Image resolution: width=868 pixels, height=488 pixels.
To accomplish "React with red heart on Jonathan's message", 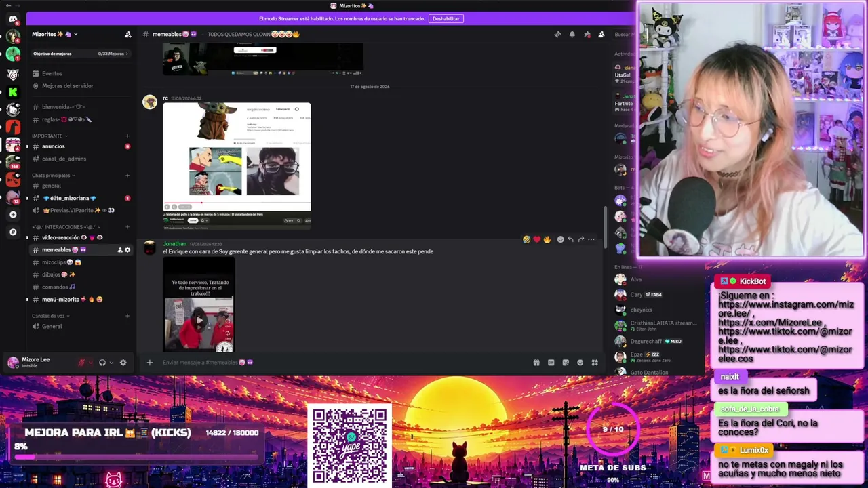I will click(536, 239).
